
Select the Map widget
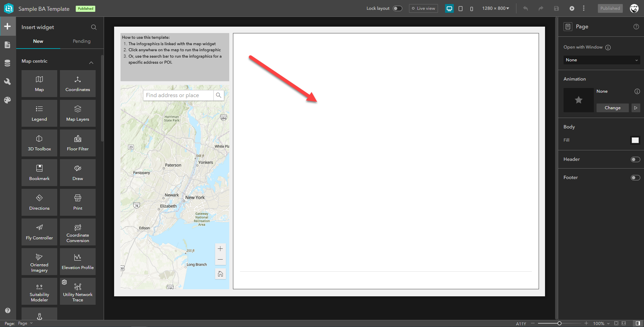(39, 83)
